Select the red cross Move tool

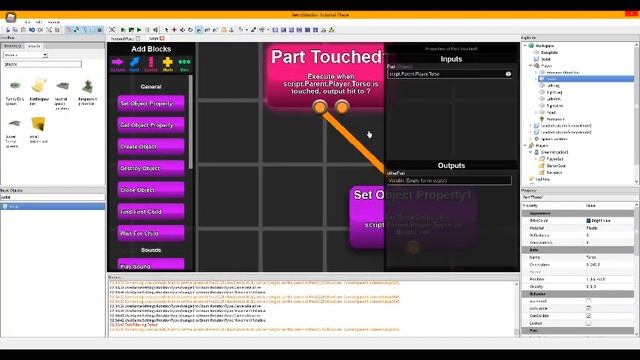[x=174, y=30]
